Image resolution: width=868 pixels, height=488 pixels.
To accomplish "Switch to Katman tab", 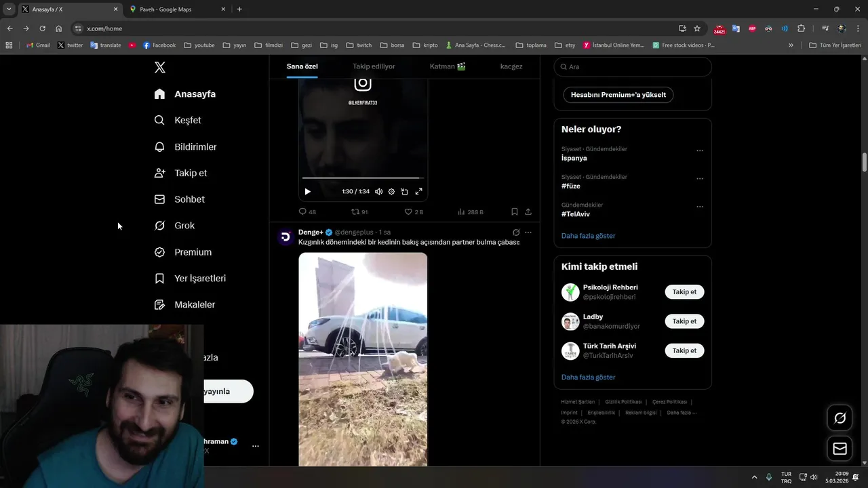I will [448, 66].
